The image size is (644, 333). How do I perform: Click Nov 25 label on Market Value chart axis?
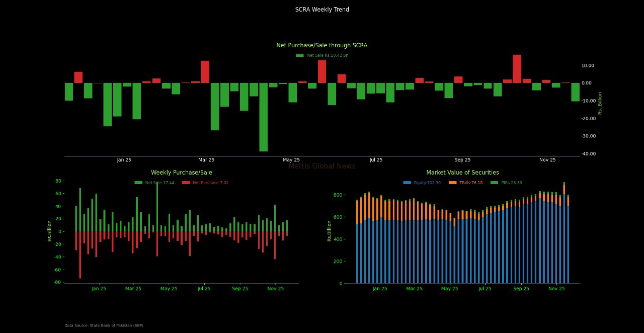[x=556, y=289]
